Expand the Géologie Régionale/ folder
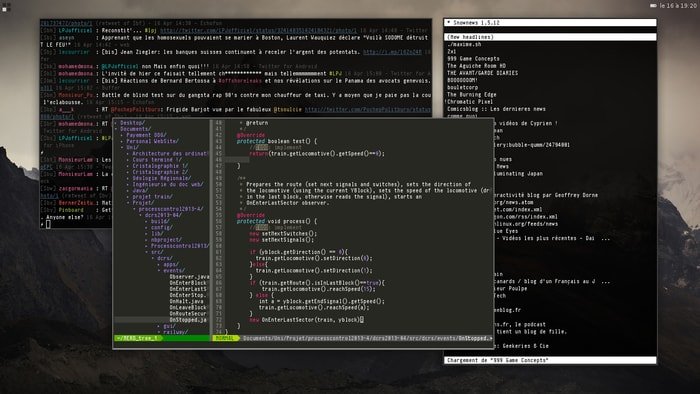Screen dimensions: 700x394 [x=161, y=178]
